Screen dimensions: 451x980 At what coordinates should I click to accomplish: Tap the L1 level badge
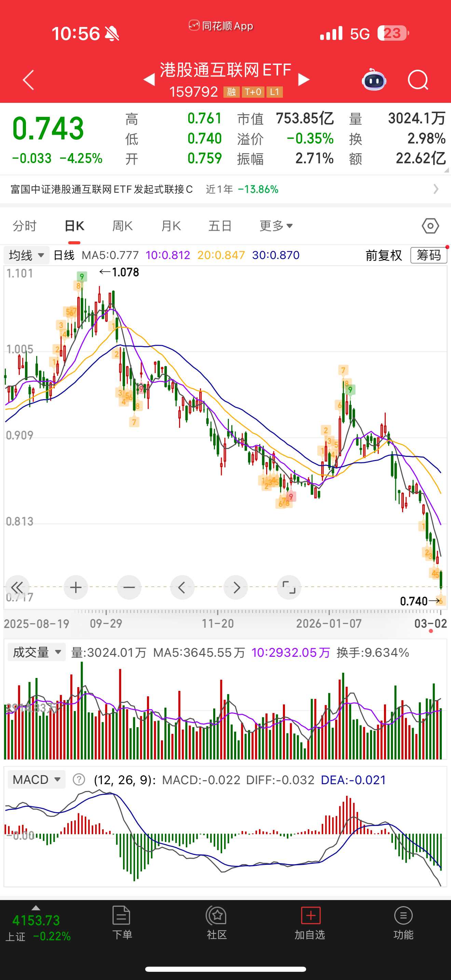tap(275, 92)
